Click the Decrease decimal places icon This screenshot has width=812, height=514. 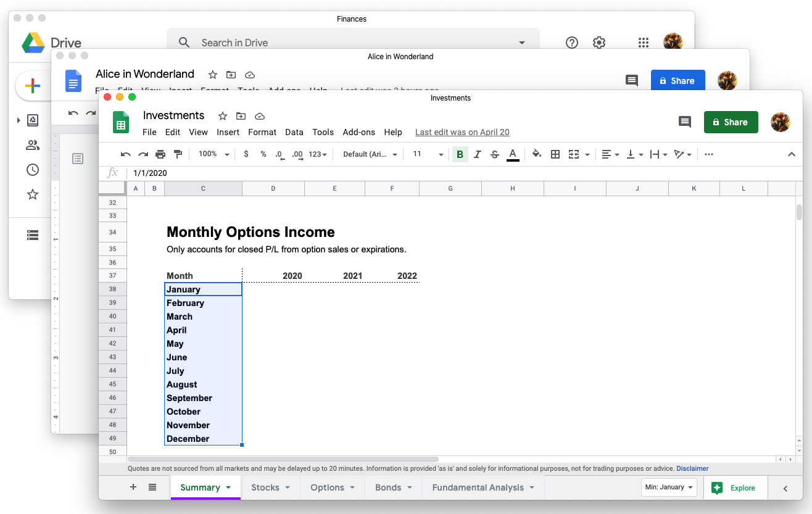click(x=279, y=154)
